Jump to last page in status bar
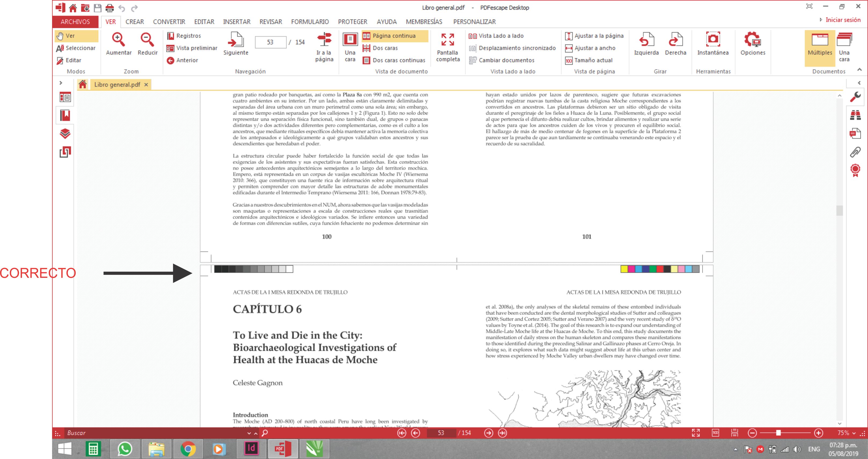The height and width of the screenshot is (459, 868). [502, 433]
